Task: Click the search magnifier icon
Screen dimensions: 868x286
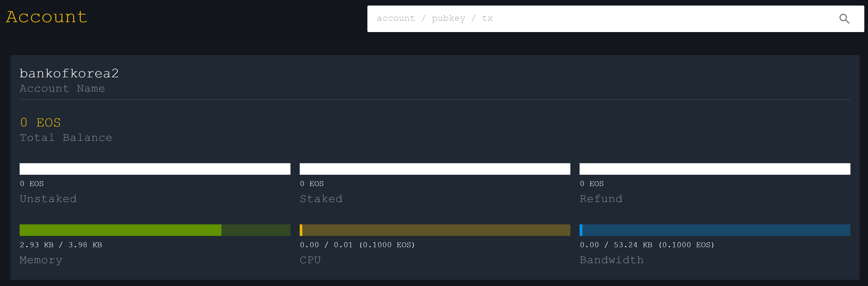Action: [x=844, y=19]
